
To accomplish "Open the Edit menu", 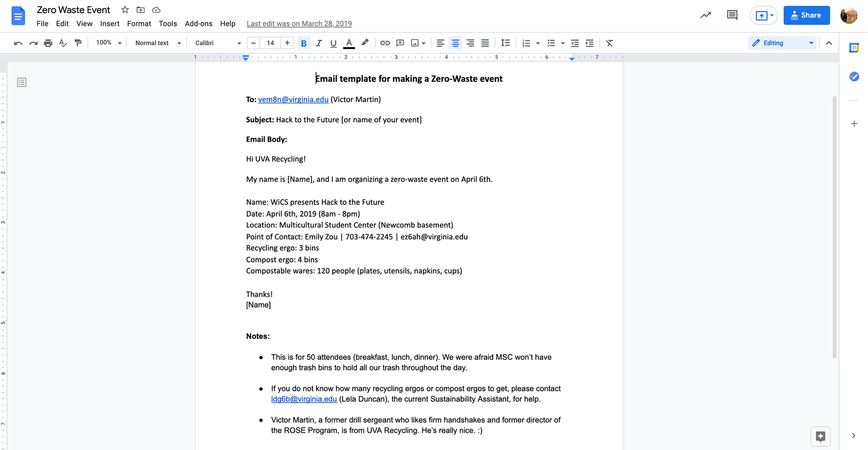I will click(62, 24).
